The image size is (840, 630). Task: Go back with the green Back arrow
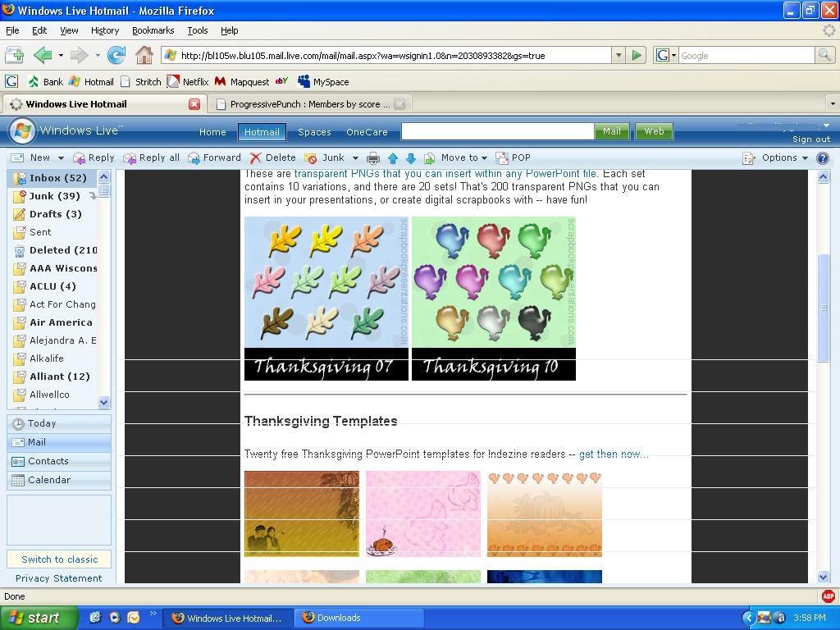pos(43,55)
